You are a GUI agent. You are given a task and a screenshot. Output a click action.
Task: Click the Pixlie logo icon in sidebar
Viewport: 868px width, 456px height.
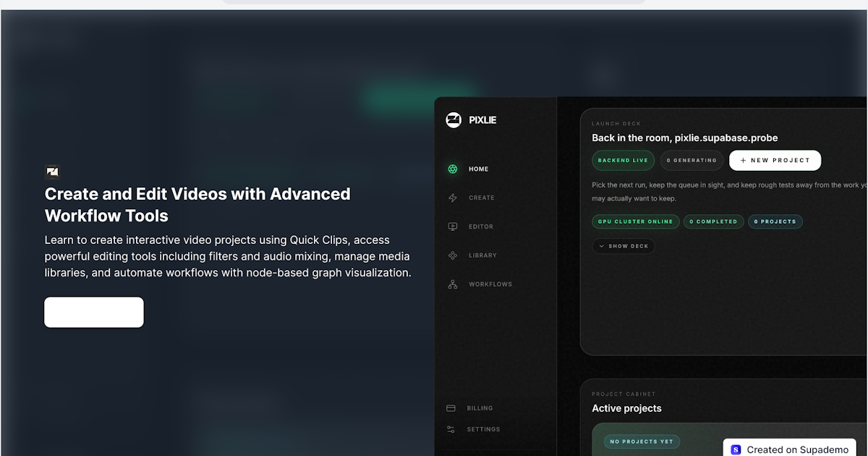454,120
